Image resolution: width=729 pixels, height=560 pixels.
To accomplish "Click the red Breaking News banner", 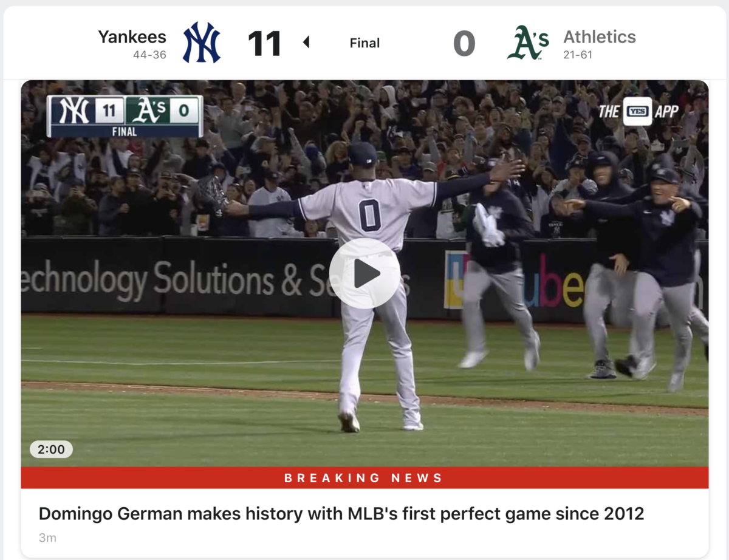I will [x=364, y=478].
